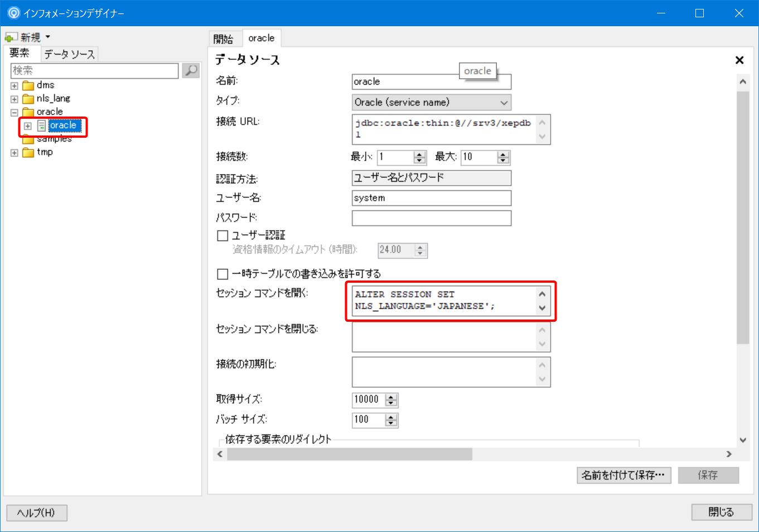Increase the 取得サイズ stepper value

[x=391, y=396]
